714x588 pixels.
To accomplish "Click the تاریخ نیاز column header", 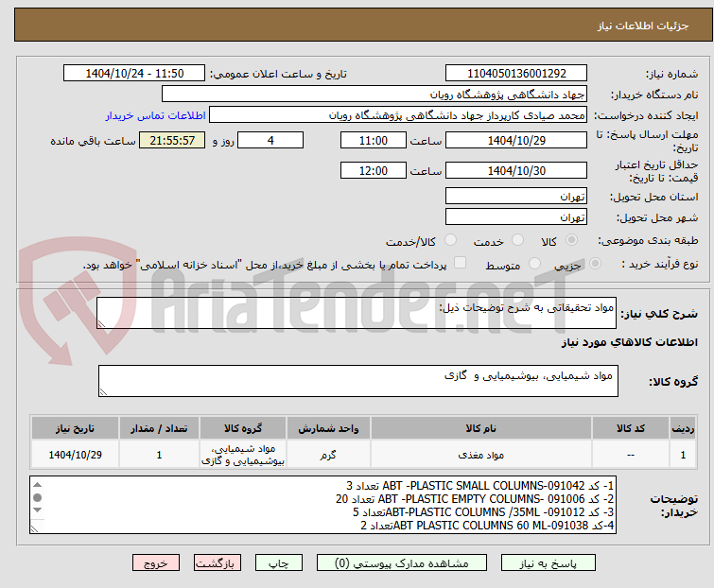I will pyautogui.click(x=75, y=428).
